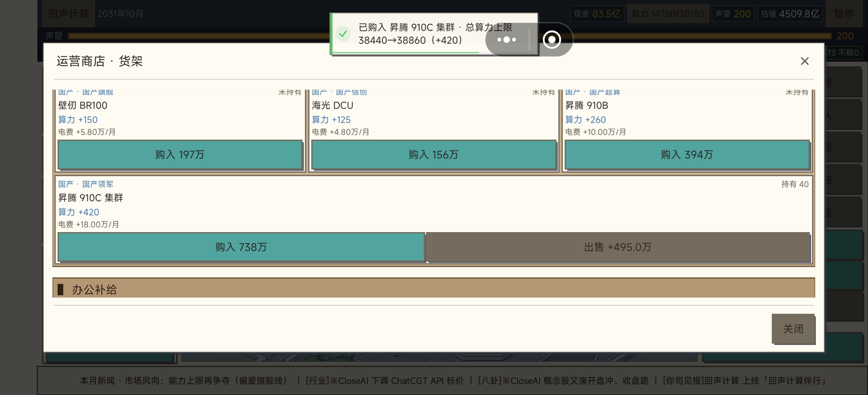Click the 持有 40 ownership label
This screenshot has height=395, width=868.
795,184
